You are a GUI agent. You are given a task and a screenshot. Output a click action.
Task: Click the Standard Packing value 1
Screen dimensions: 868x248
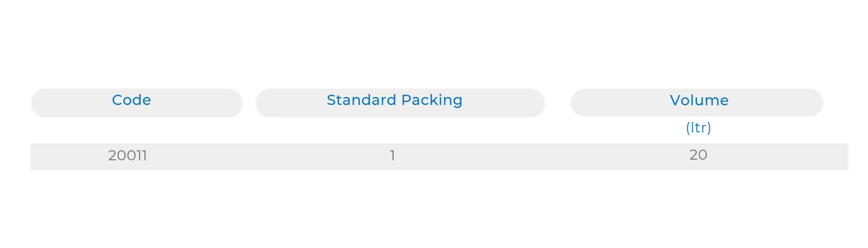click(x=392, y=156)
